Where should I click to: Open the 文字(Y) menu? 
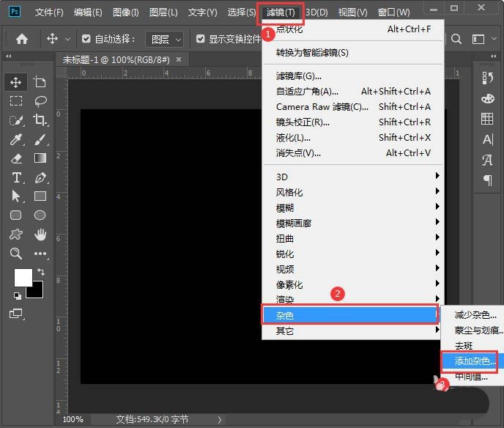(202, 12)
